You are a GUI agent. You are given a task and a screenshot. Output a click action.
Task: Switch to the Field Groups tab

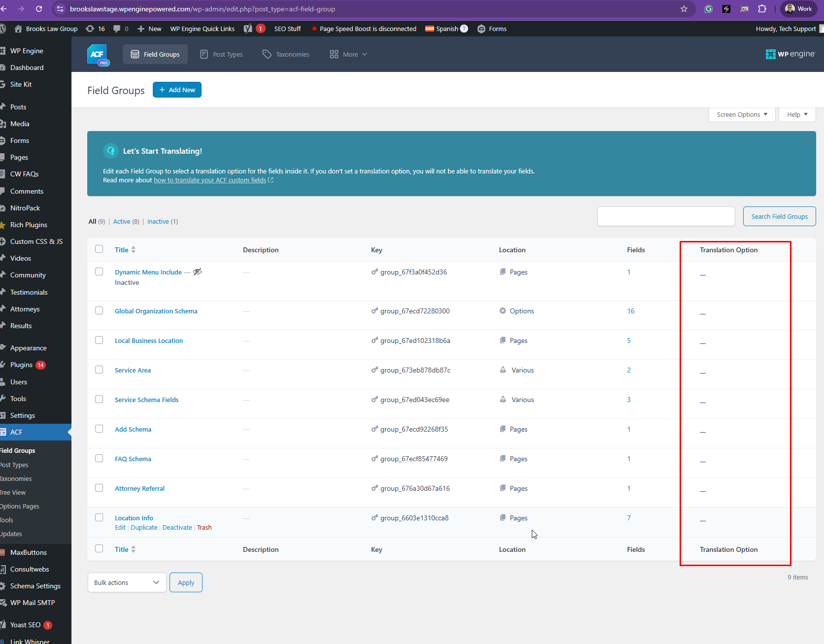(155, 54)
